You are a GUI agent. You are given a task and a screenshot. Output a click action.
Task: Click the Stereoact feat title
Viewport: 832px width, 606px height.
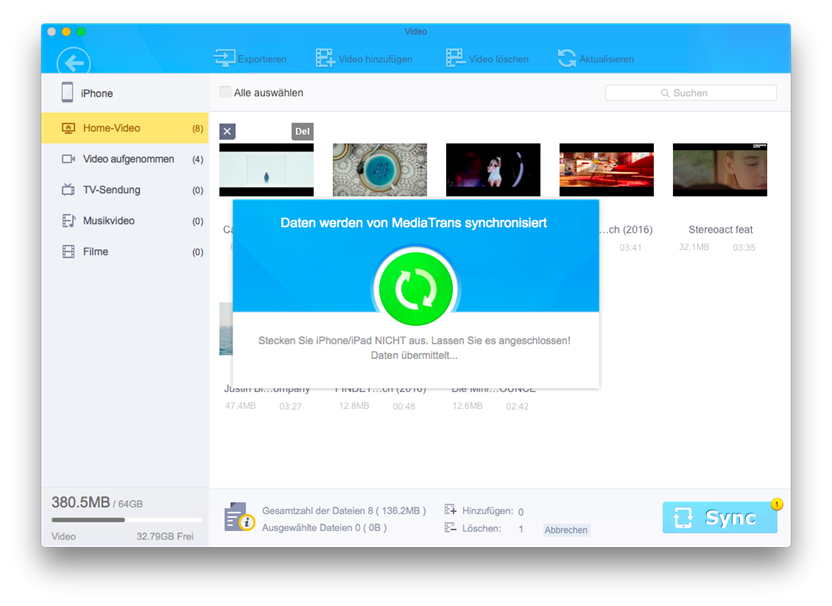coord(721,230)
